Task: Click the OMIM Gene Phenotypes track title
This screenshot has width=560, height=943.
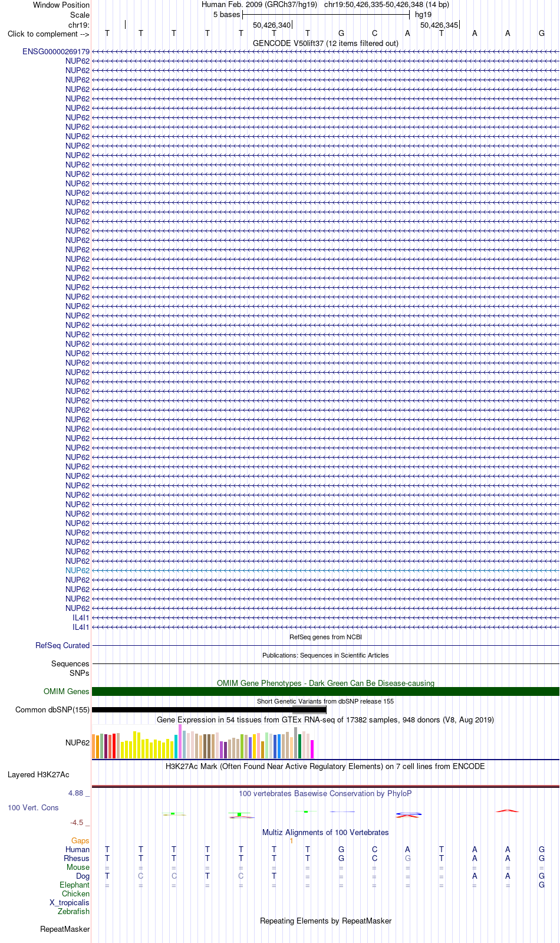Action: click(325, 684)
